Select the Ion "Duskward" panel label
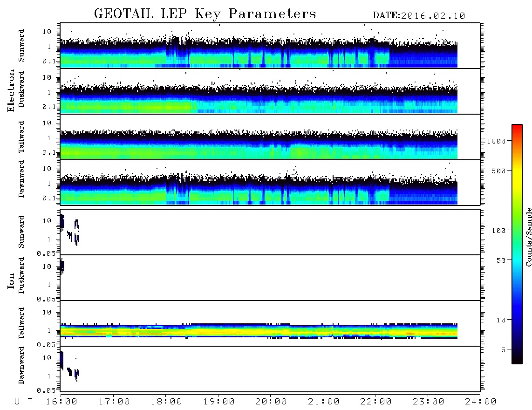The image size is (532, 410). (x=21, y=275)
